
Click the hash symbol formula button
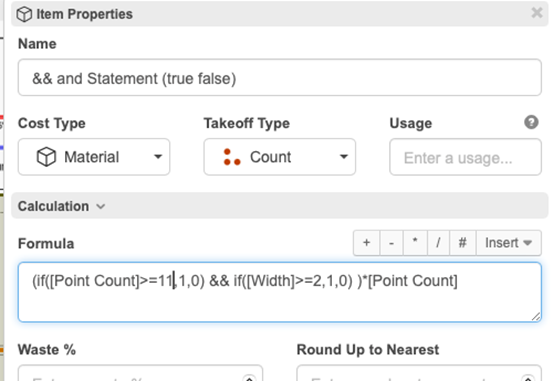pos(462,243)
